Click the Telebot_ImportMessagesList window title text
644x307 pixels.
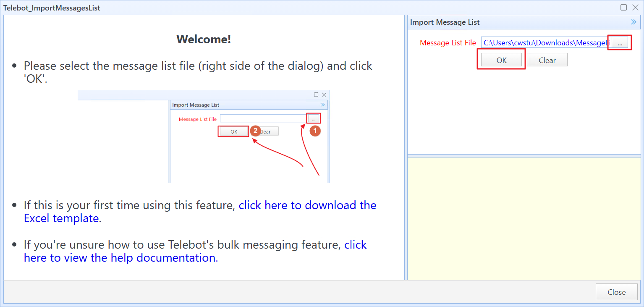[x=52, y=8]
